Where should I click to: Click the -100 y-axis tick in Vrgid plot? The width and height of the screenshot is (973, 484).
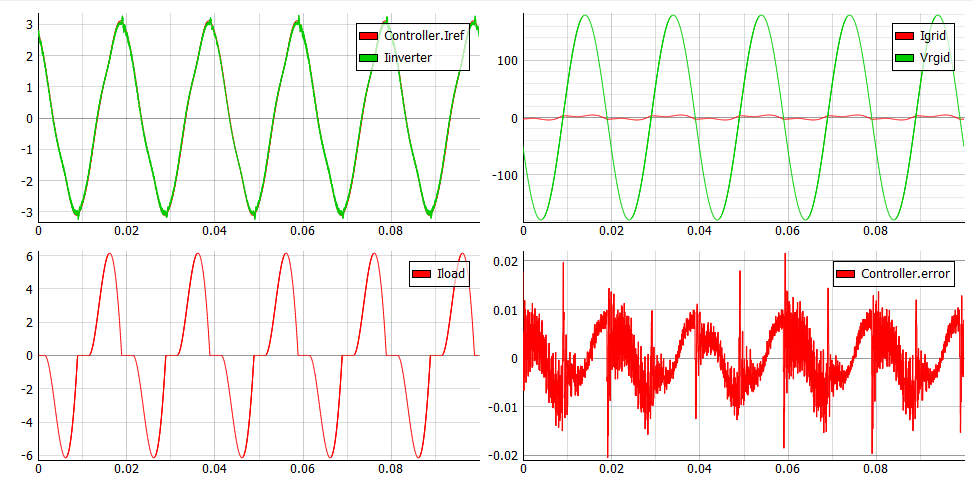[x=503, y=176]
